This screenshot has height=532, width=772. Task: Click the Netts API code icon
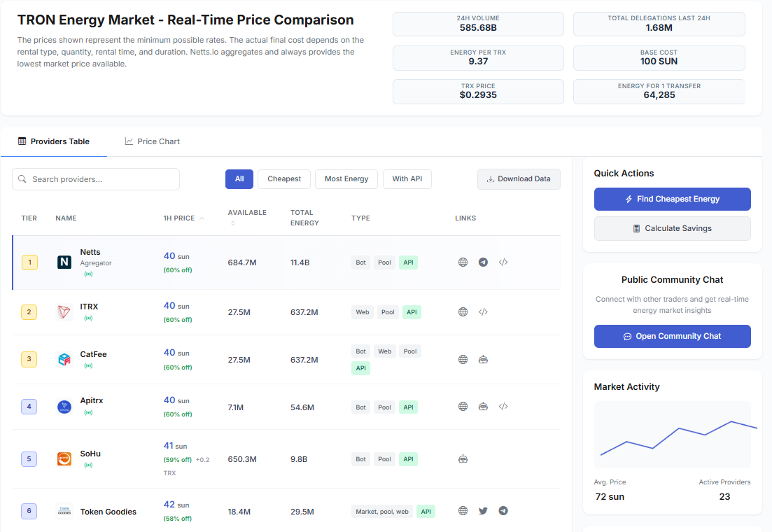(503, 262)
